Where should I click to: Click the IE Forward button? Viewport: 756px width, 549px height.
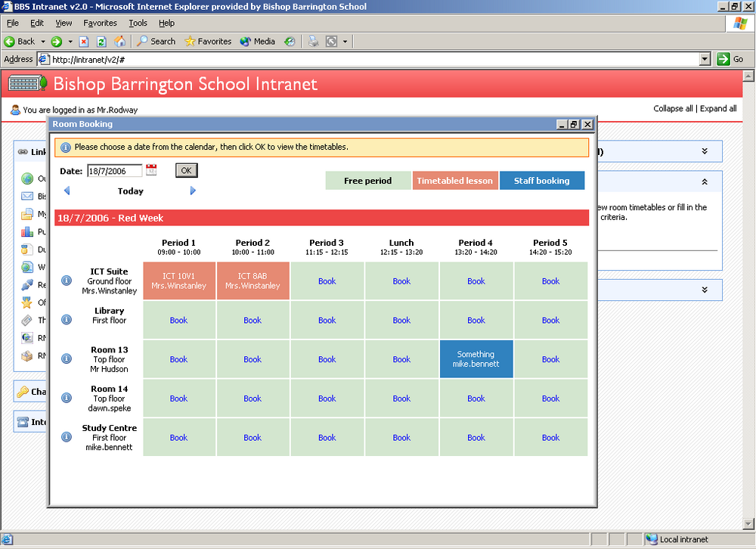pyautogui.click(x=57, y=42)
